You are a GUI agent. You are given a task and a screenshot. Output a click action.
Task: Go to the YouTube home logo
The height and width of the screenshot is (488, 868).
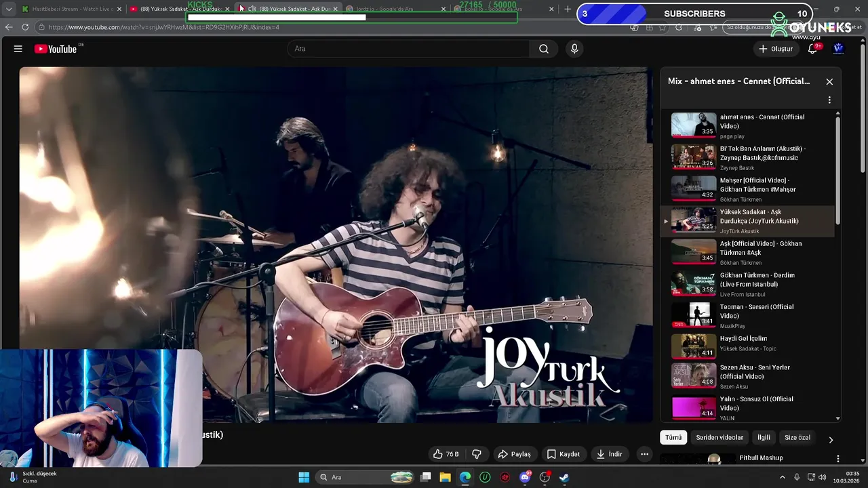[x=56, y=49]
